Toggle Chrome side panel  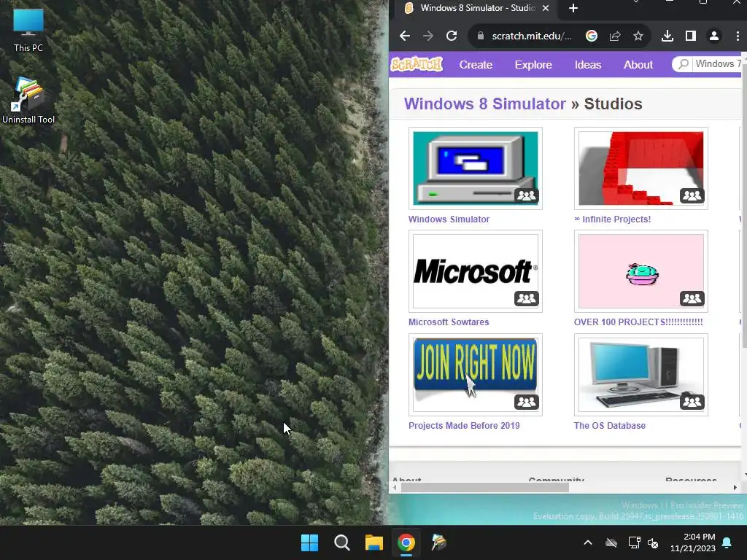[690, 36]
